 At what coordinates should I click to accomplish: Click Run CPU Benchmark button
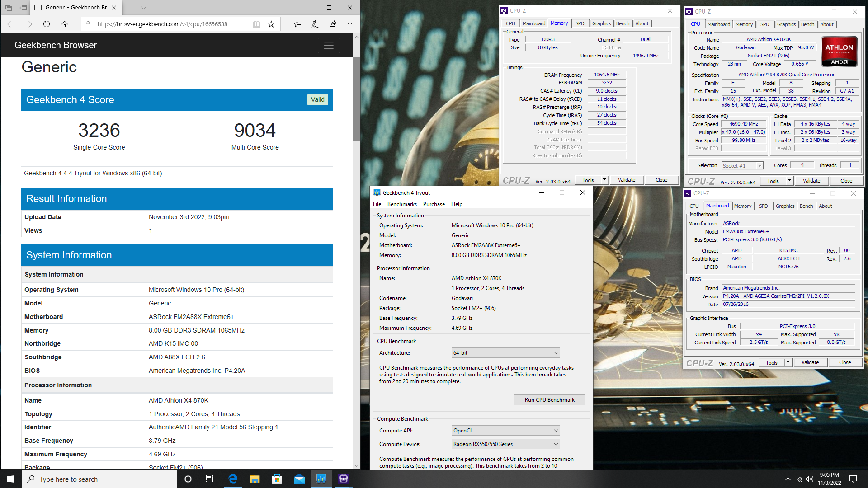coord(549,400)
